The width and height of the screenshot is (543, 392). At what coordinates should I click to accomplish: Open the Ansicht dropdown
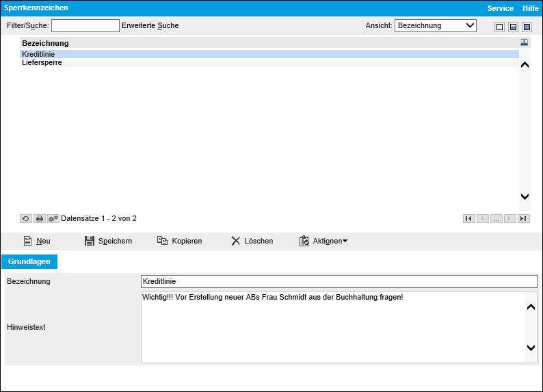click(436, 25)
